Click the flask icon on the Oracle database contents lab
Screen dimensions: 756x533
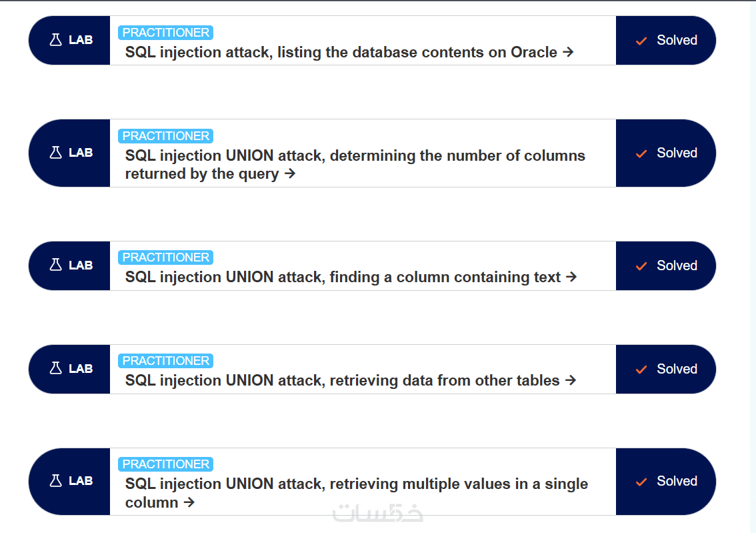point(56,40)
